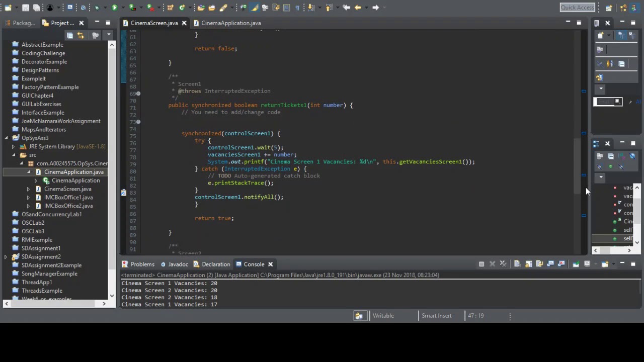
Task: Toggle Link with Editor in Project Explorer
Action: pos(81,35)
